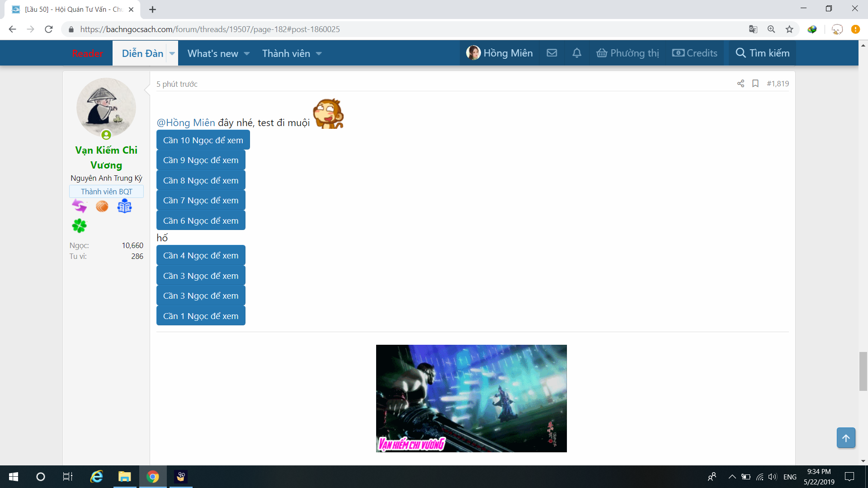Click the Tìm kiếm search button
Viewport: 868px width, 488px height.
(762, 53)
